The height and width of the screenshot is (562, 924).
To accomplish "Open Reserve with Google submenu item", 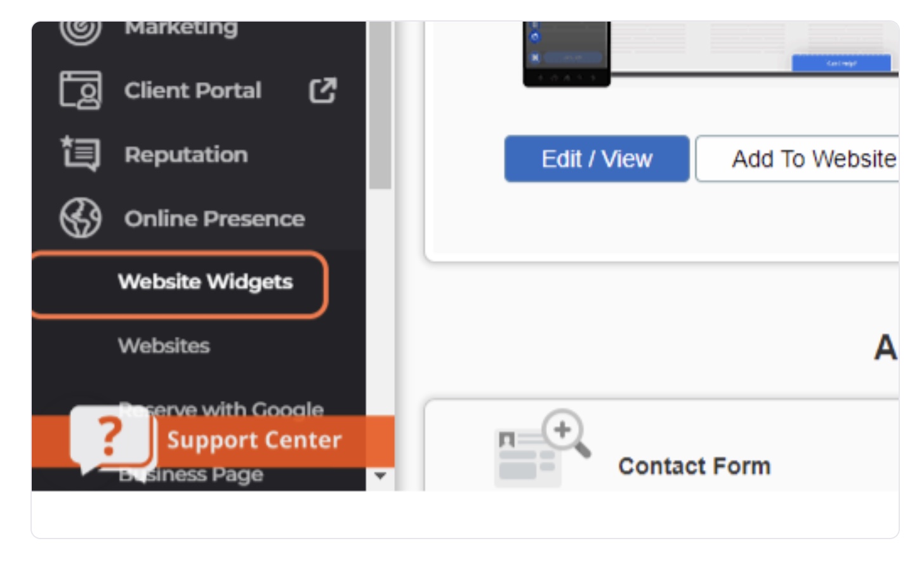I will coord(221,408).
